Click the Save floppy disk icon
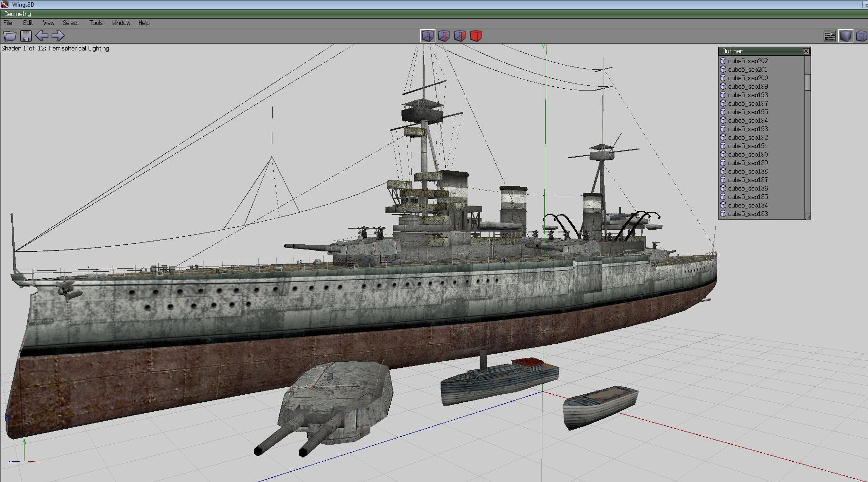Viewport: 868px width, 482px height. 26,36
